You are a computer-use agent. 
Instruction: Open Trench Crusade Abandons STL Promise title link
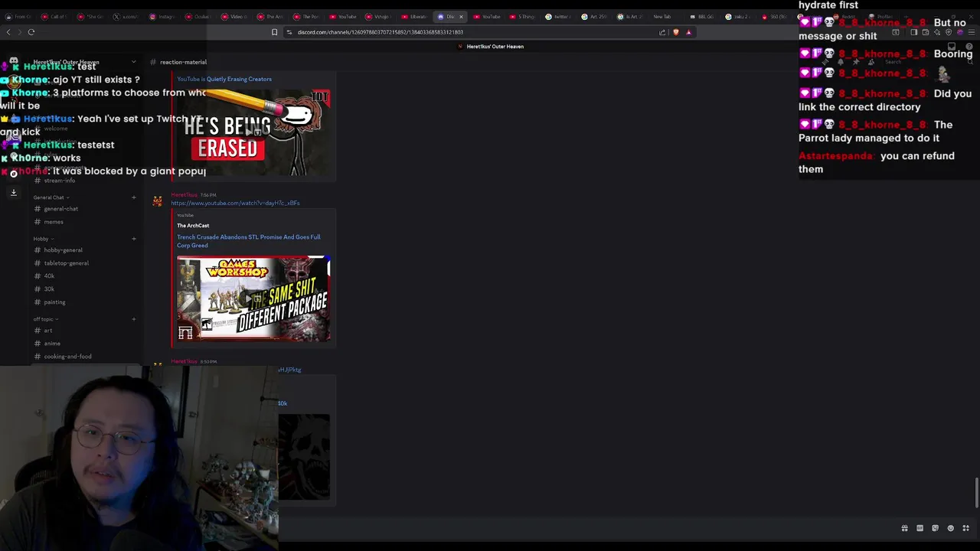click(249, 241)
